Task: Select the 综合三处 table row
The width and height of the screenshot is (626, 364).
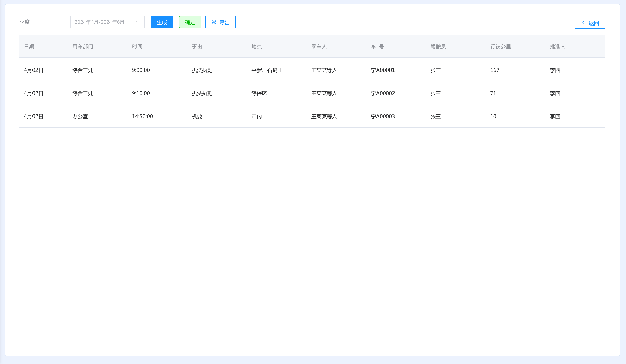Action: (x=83, y=70)
